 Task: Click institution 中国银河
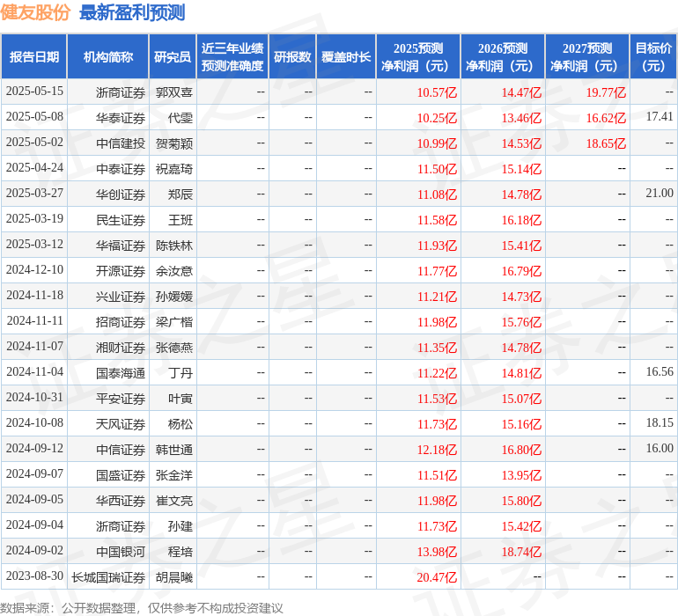[121, 552]
